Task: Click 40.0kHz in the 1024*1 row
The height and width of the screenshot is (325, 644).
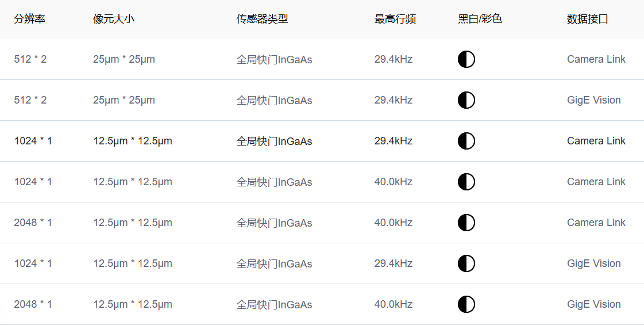Action: tap(393, 182)
